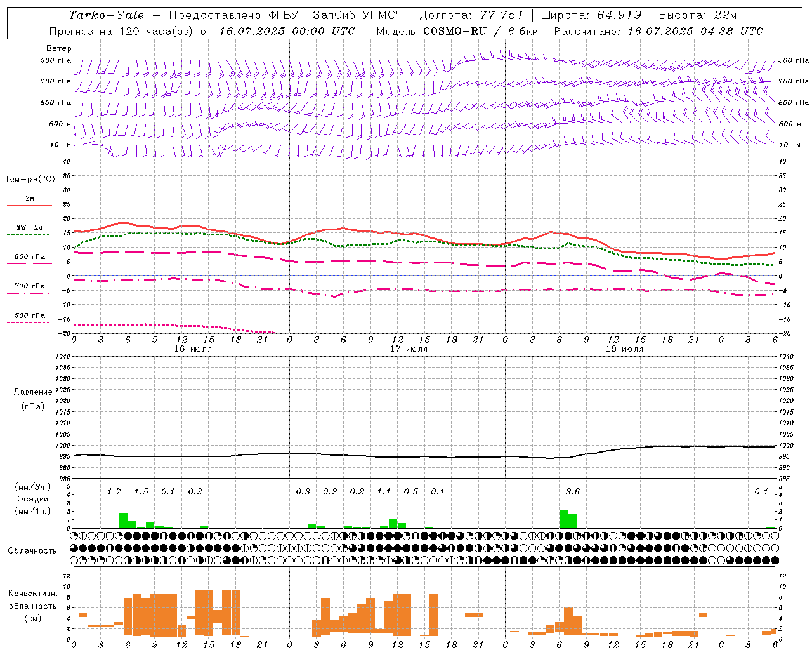Click the Осадки panel label

click(32, 499)
